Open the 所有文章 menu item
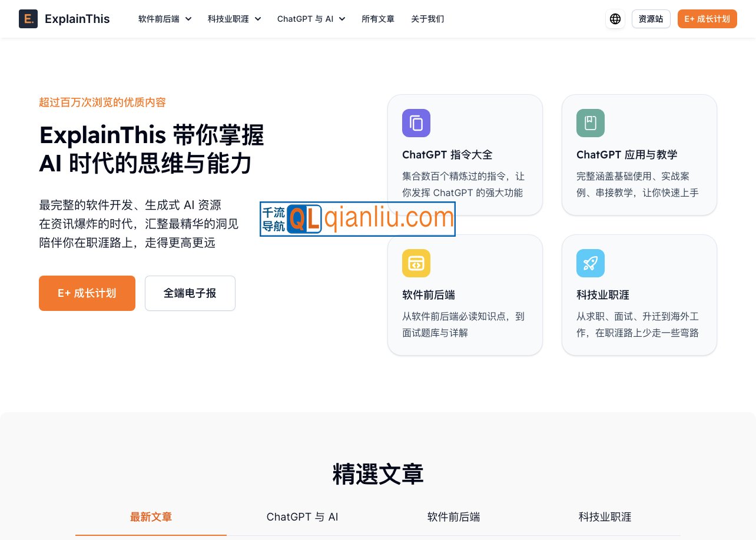The height and width of the screenshot is (540, 756). click(378, 18)
